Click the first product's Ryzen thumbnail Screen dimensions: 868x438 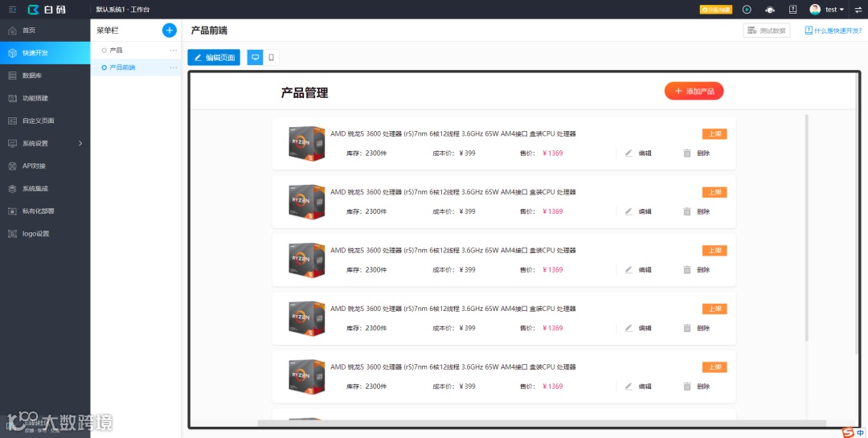[x=306, y=143]
